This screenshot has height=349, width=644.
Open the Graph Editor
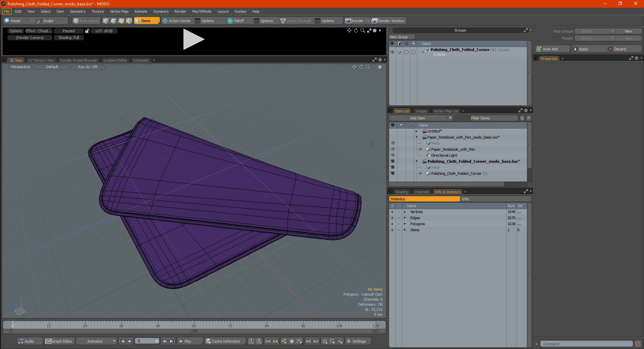coord(59,341)
